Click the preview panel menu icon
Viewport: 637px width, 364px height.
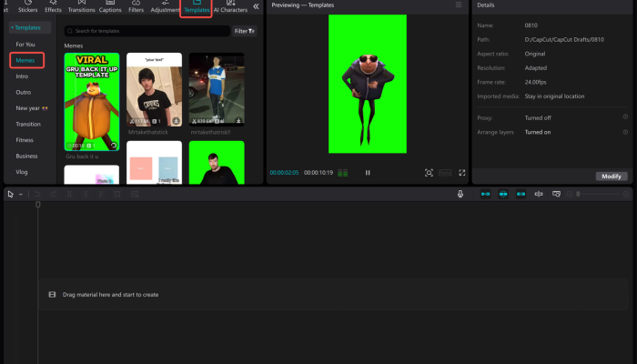coord(459,5)
